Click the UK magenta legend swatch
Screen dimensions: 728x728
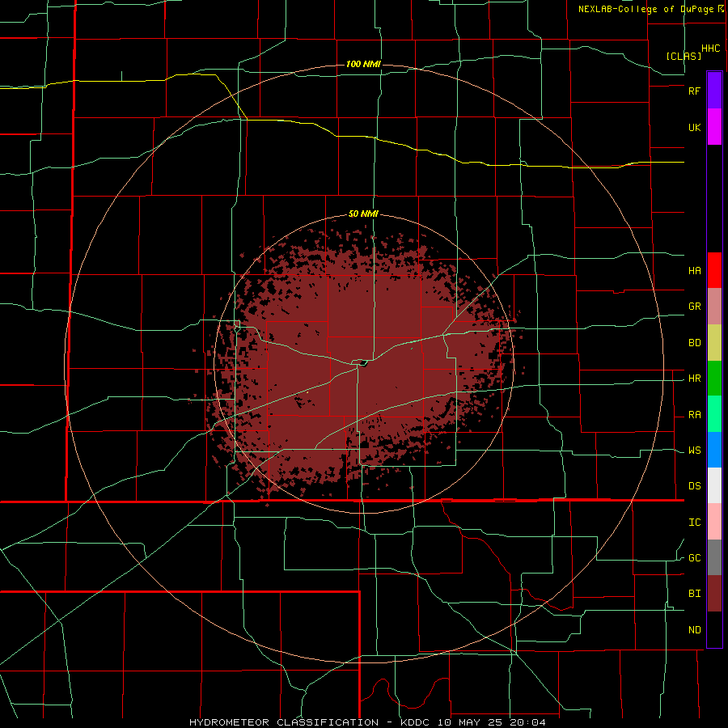pyautogui.click(x=714, y=127)
